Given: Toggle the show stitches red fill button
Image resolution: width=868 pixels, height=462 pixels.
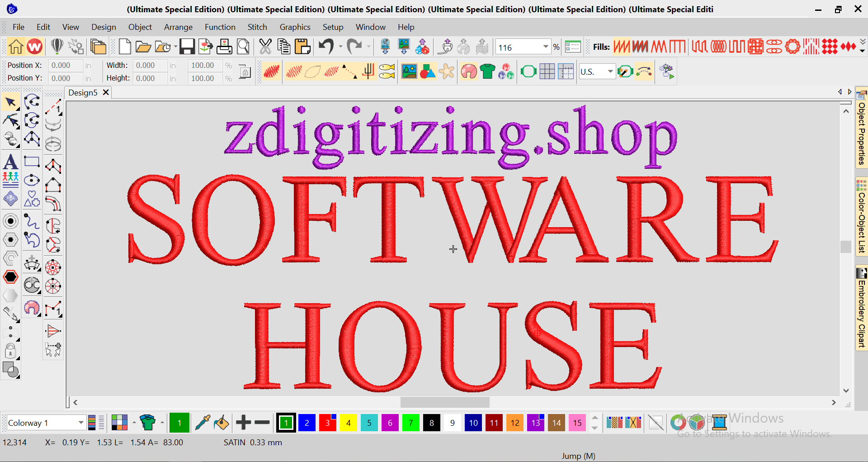Looking at the screenshot, I should (271, 71).
